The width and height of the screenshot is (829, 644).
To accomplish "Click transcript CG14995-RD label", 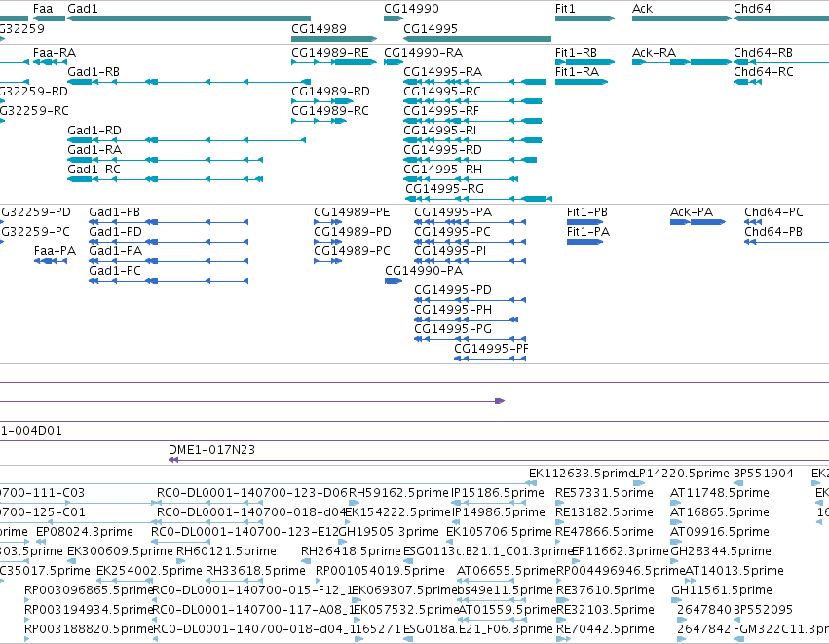I will (x=442, y=150).
